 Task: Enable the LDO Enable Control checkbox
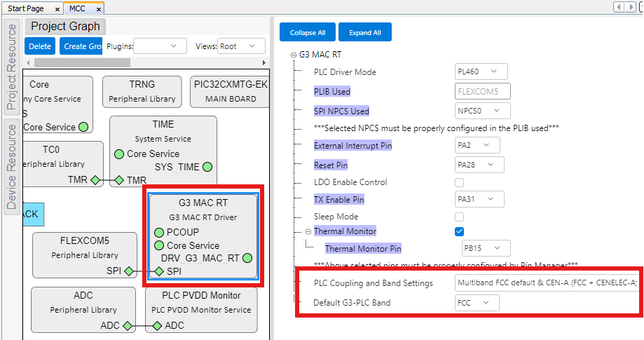click(459, 182)
